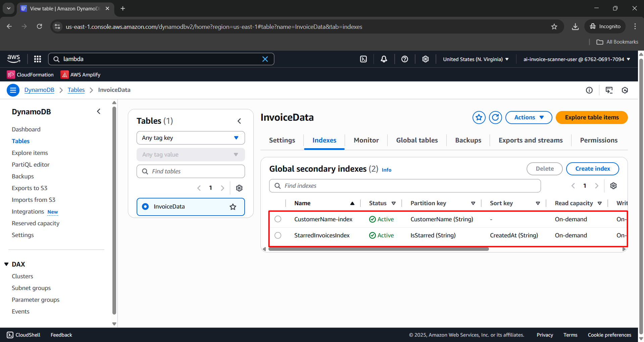
Task: Switch to the Backups tab
Action: (468, 140)
